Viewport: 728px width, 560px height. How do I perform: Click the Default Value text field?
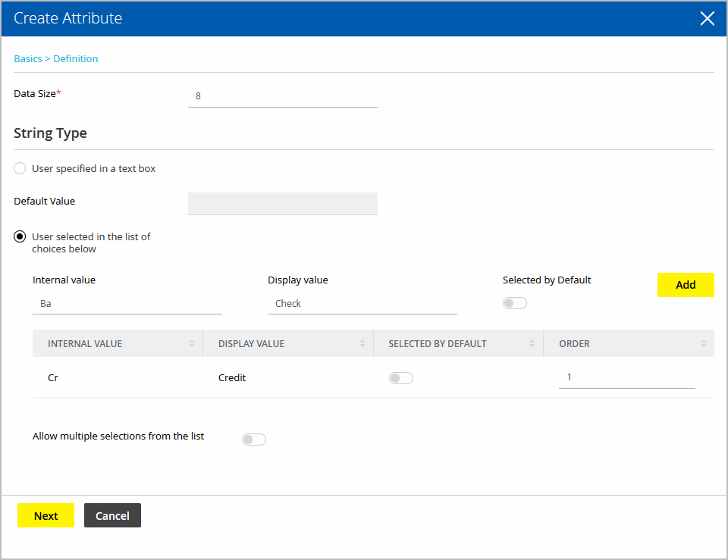tap(282, 204)
